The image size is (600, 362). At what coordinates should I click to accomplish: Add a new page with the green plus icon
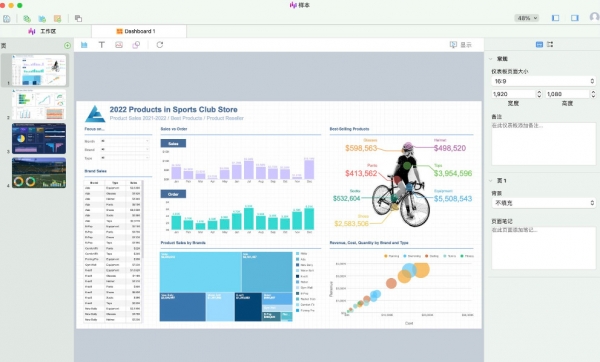(67, 46)
